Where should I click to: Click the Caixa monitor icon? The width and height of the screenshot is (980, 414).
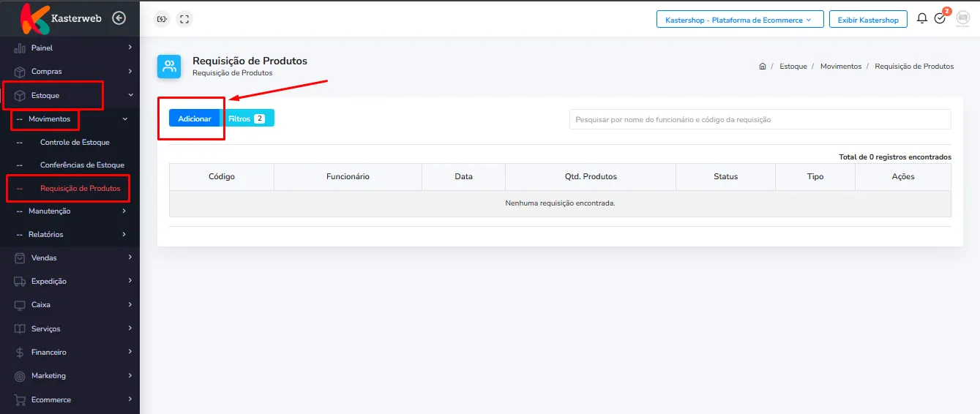pyautogui.click(x=20, y=304)
